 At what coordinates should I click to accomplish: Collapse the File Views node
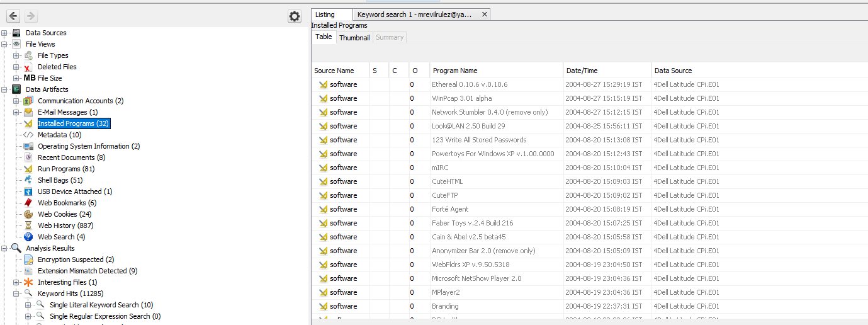tap(4, 44)
